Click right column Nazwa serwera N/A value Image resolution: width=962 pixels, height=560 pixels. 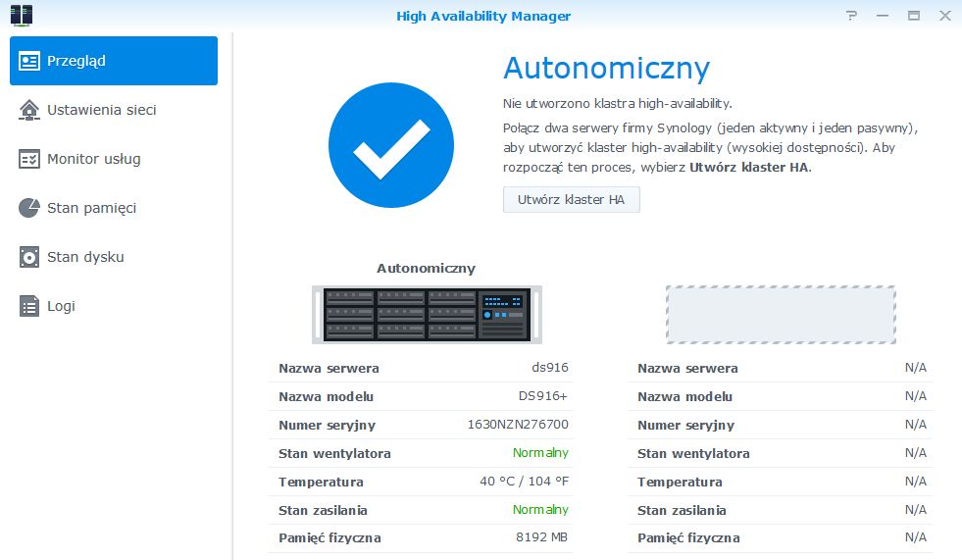coord(915,368)
